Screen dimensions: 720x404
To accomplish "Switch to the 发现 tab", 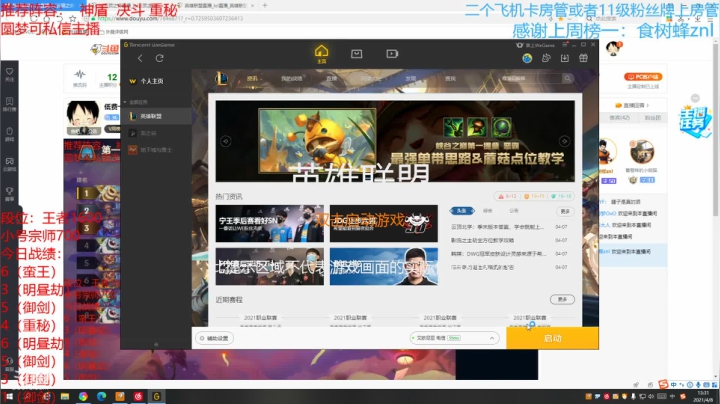I will pyautogui.click(x=411, y=79).
